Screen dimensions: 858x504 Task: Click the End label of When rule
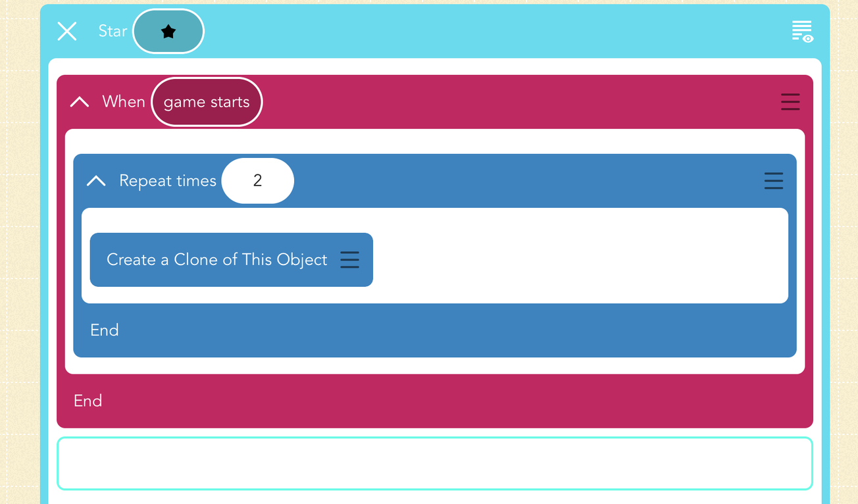click(x=88, y=401)
